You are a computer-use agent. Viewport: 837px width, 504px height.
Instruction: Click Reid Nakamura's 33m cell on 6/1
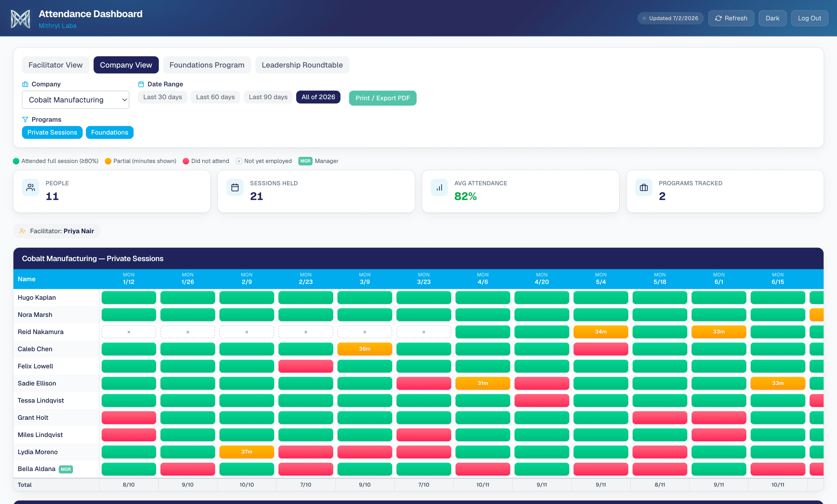pyautogui.click(x=719, y=332)
